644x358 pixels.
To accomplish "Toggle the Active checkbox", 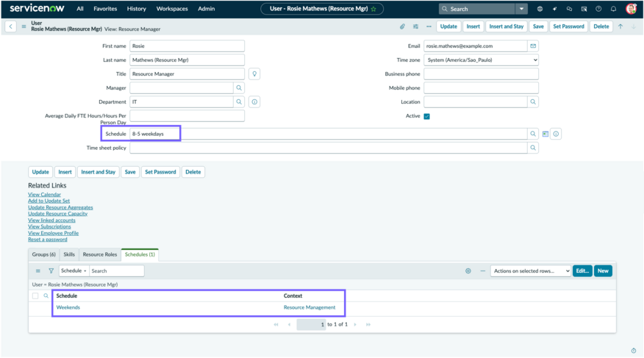I will tap(426, 116).
